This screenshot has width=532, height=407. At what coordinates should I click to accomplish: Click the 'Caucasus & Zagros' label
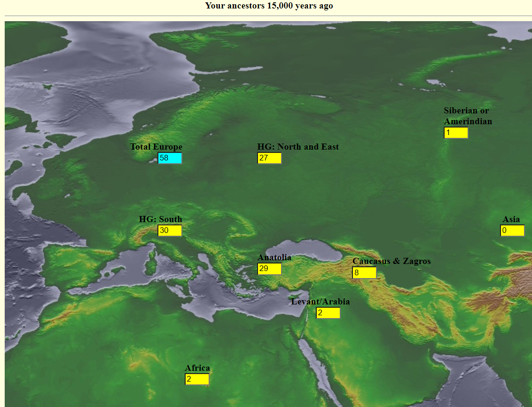pyautogui.click(x=391, y=261)
